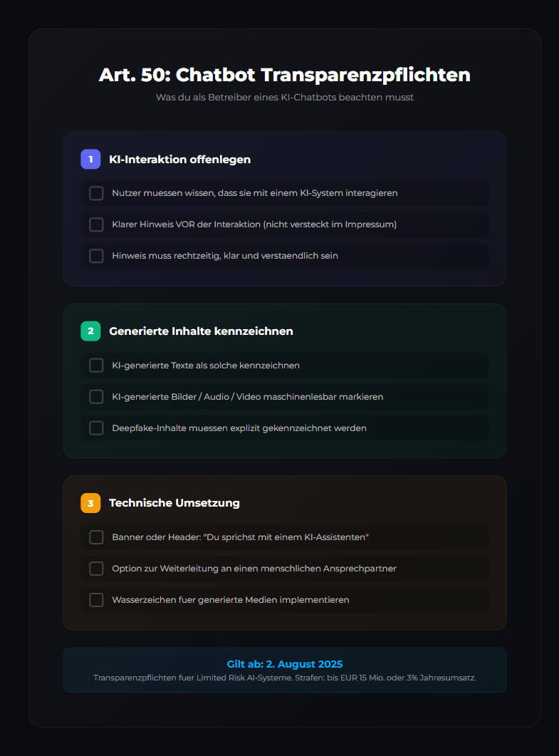Click the number 1 badge icon
Image resolution: width=559 pixels, height=756 pixels.
(x=90, y=159)
